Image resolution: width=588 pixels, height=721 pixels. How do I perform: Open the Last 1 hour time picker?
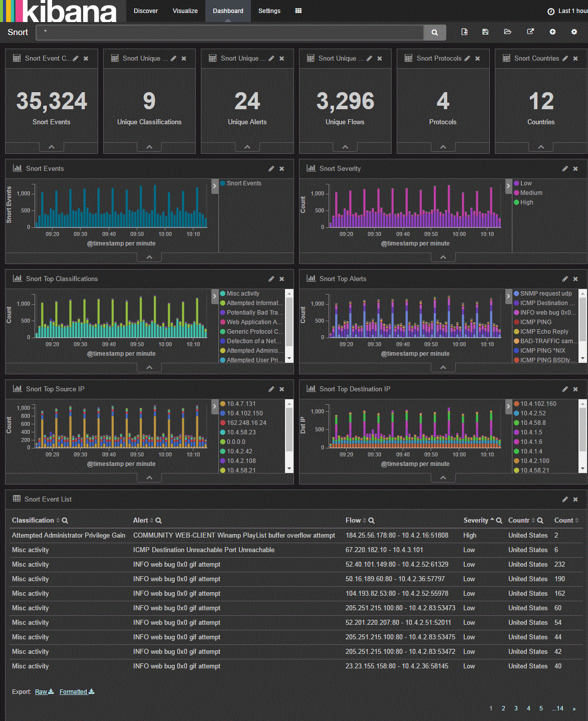[x=567, y=11]
